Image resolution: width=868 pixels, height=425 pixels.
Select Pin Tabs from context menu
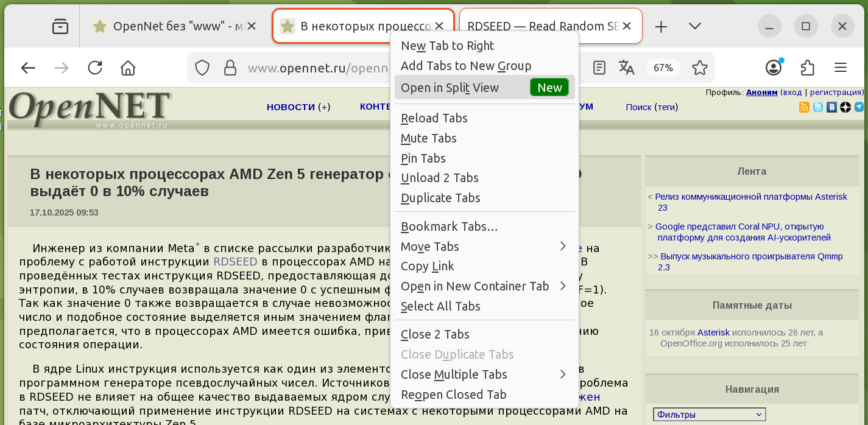(x=423, y=158)
